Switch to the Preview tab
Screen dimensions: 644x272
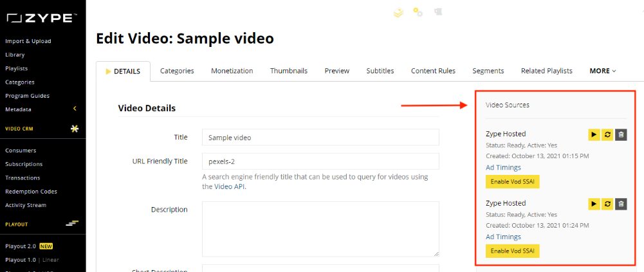336,71
